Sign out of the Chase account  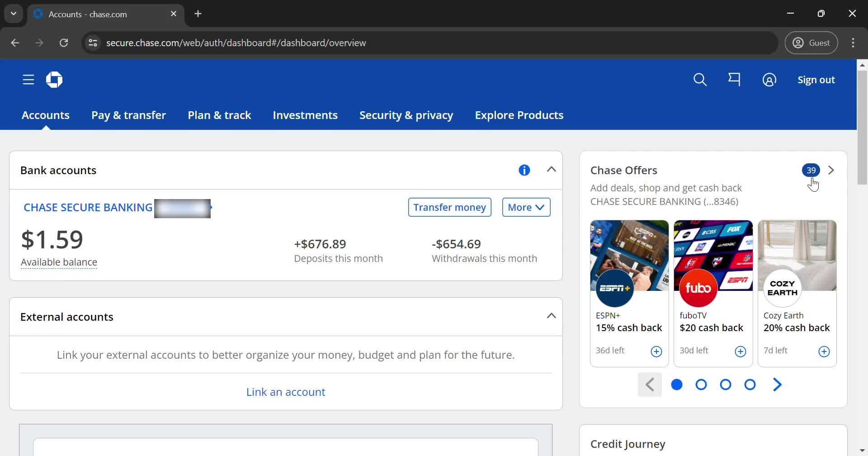(816, 80)
